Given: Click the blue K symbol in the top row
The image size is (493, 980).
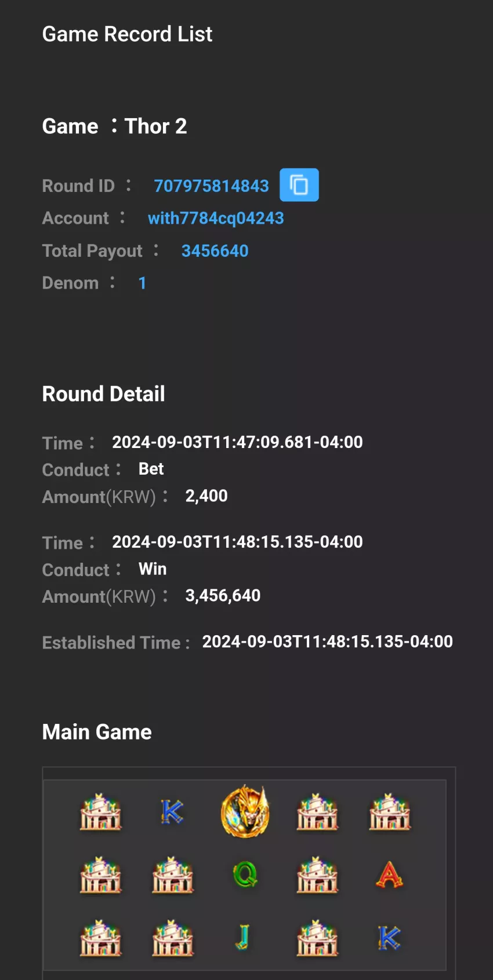Looking at the screenshot, I should 172,811.
